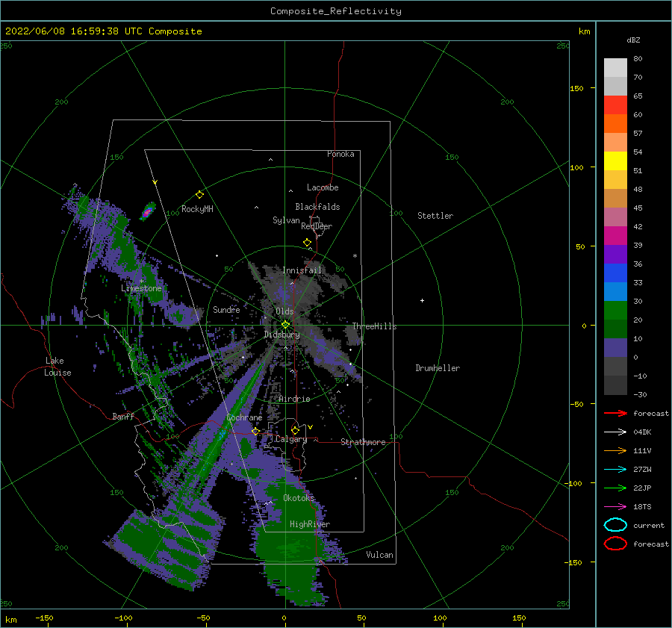Click the Banff label

[123, 416]
